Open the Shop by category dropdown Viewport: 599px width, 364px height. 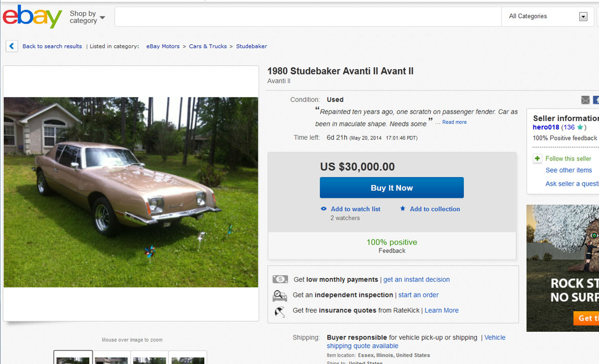[x=87, y=17]
